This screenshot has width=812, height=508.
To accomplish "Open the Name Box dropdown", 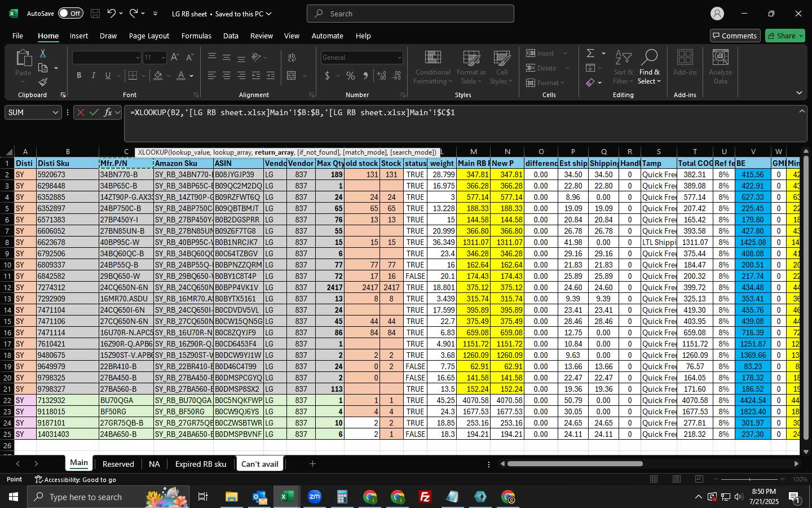I will click(55, 112).
